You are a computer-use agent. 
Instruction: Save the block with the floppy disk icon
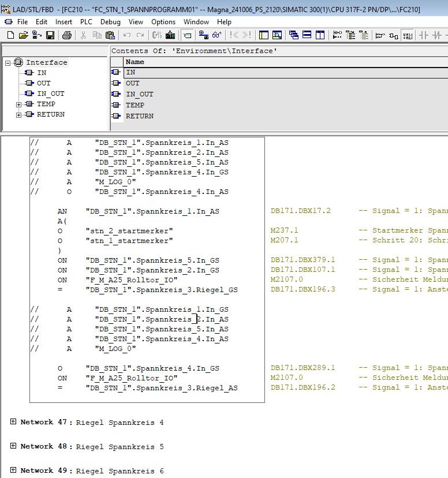[50, 35]
